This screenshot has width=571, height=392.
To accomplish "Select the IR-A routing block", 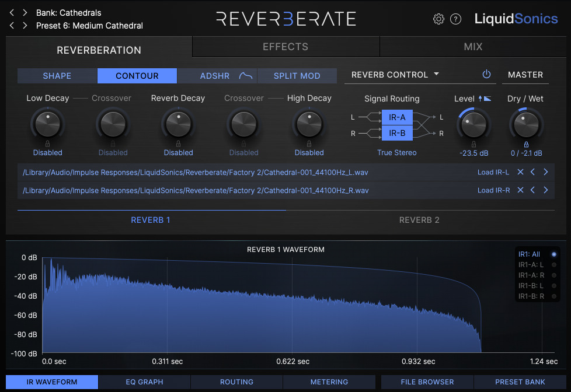I will [x=397, y=117].
